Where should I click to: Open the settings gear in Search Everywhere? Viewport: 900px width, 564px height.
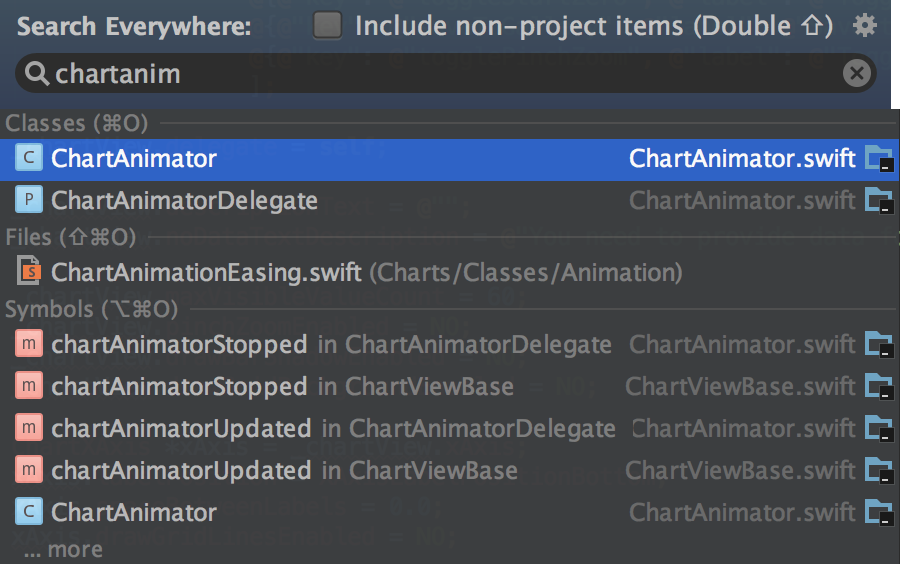(x=864, y=26)
